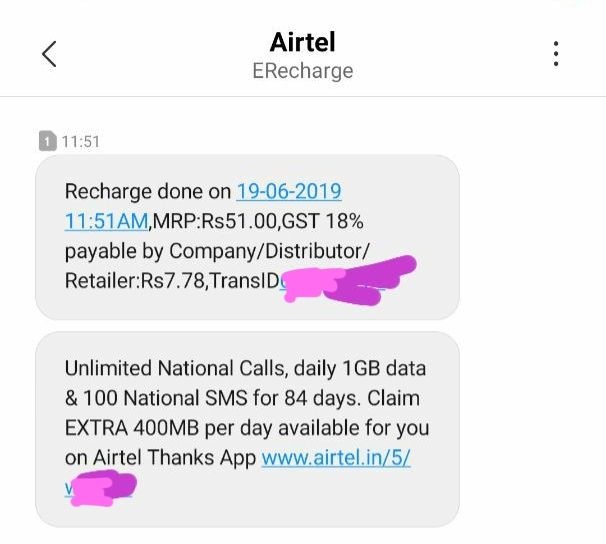This screenshot has width=606, height=544.
Task: Click the Airtel Thanks App text
Action: [174, 458]
